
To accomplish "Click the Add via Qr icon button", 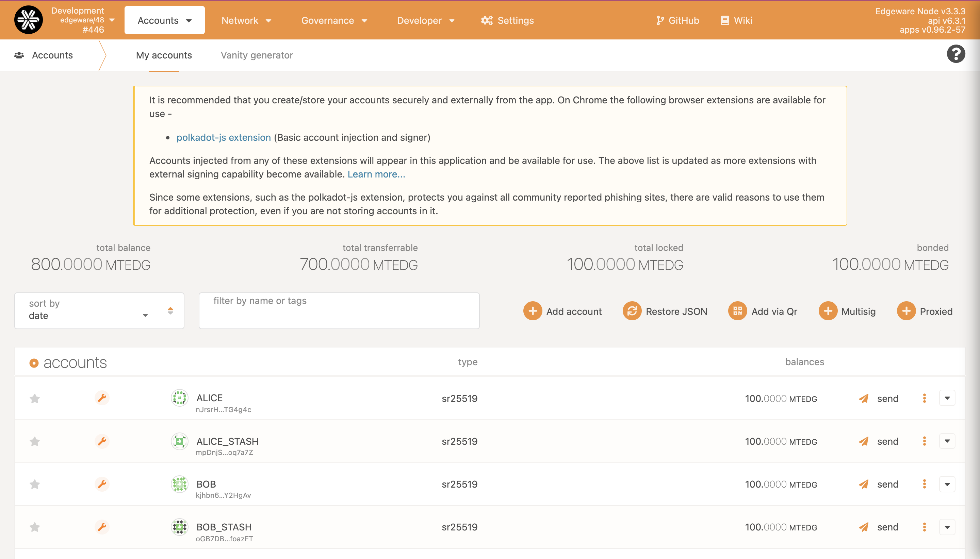I will 737,311.
